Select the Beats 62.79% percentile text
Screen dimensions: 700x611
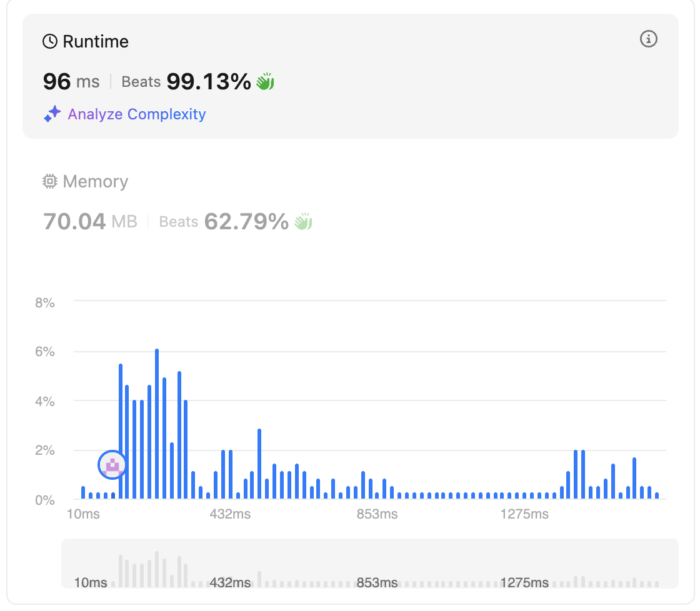coord(224,221)
